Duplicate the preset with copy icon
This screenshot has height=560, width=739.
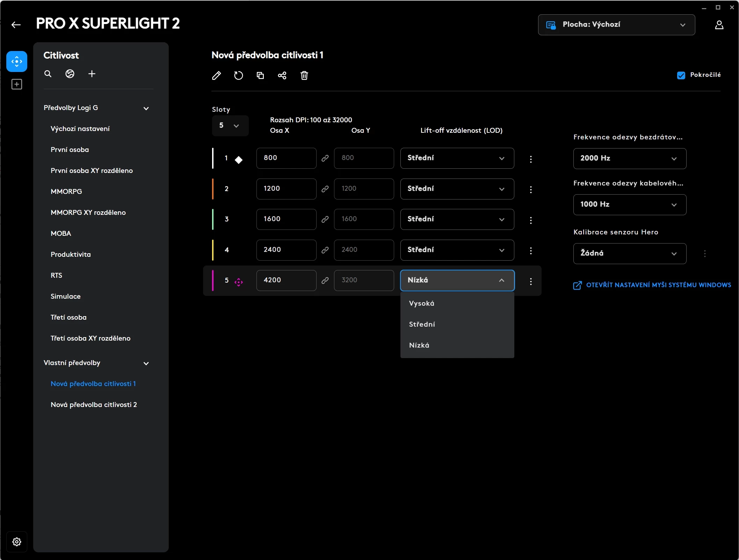point(260,75)
